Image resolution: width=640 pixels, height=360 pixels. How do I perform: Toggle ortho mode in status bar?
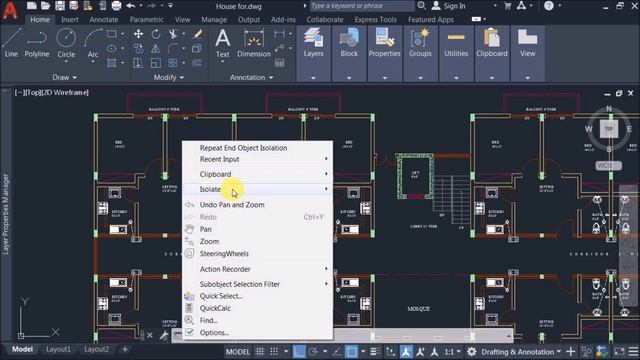click(x=299, y=351)
